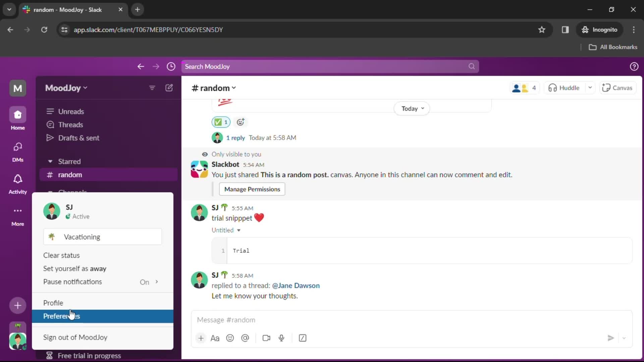Click the Message #random input field
The width and height of the screenshot is (644, 362).
412,320
